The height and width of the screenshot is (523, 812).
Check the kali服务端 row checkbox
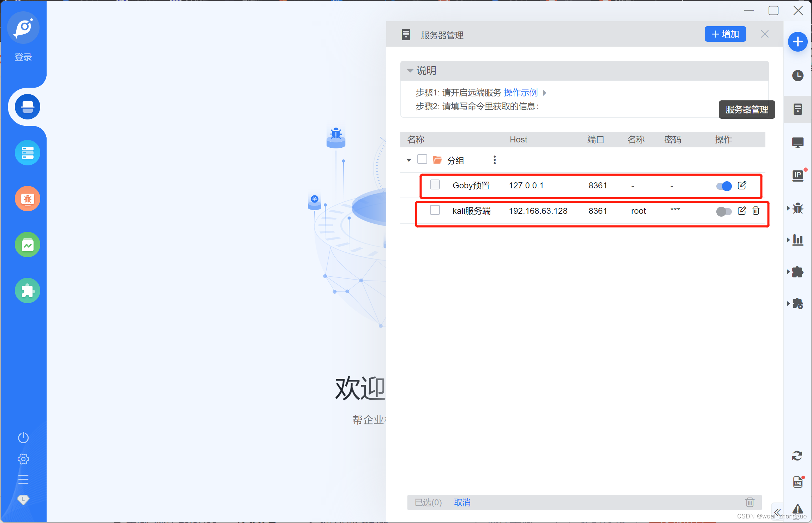[435, 210]
